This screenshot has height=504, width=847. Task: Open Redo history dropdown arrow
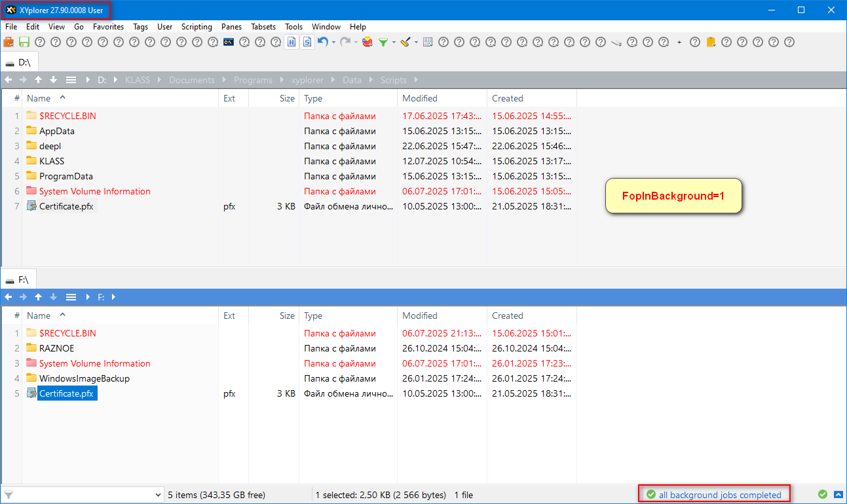[x=356, y=42]
